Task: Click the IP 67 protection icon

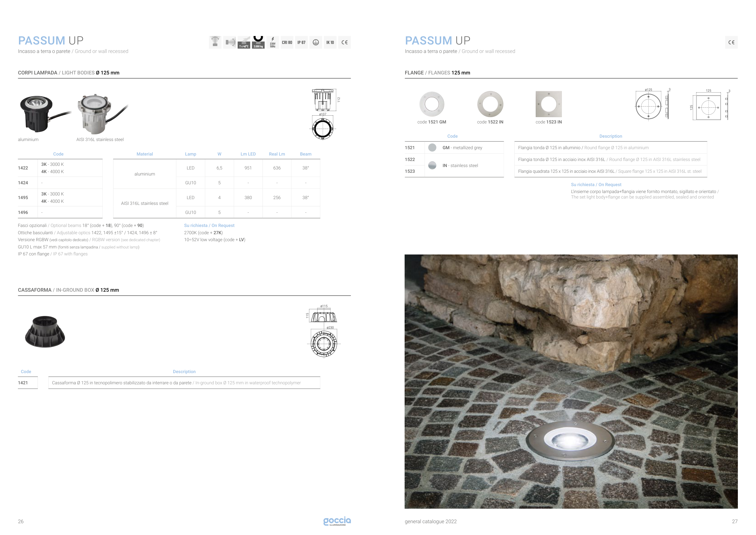Action: click(301, 42)
